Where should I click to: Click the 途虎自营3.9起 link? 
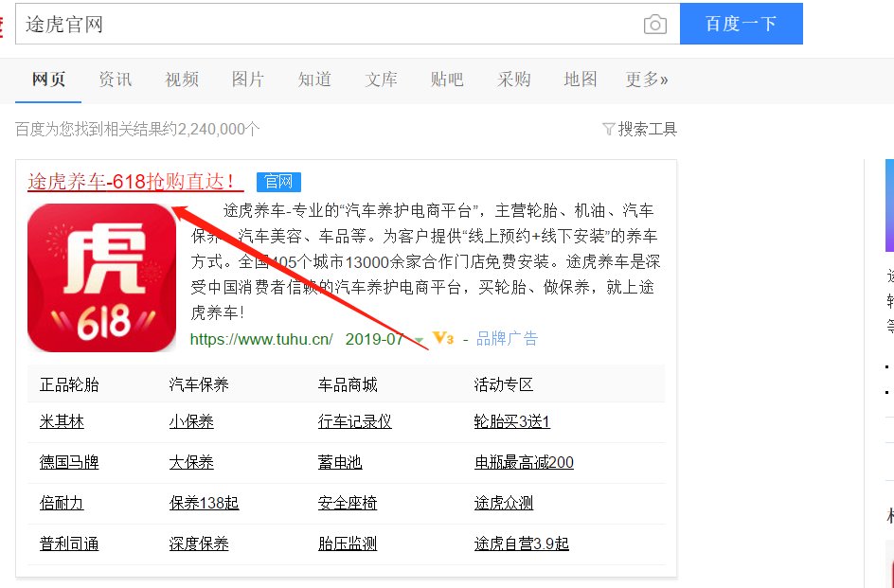coord(521,543)
